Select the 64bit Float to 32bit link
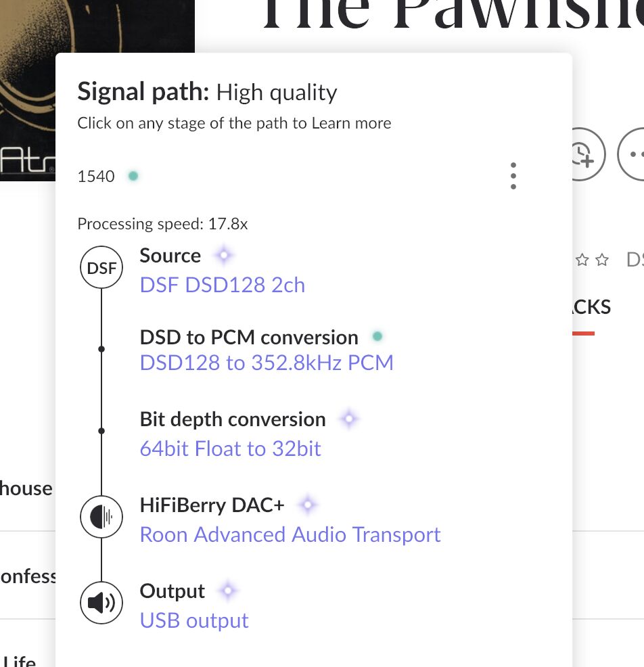 point(230,448)
